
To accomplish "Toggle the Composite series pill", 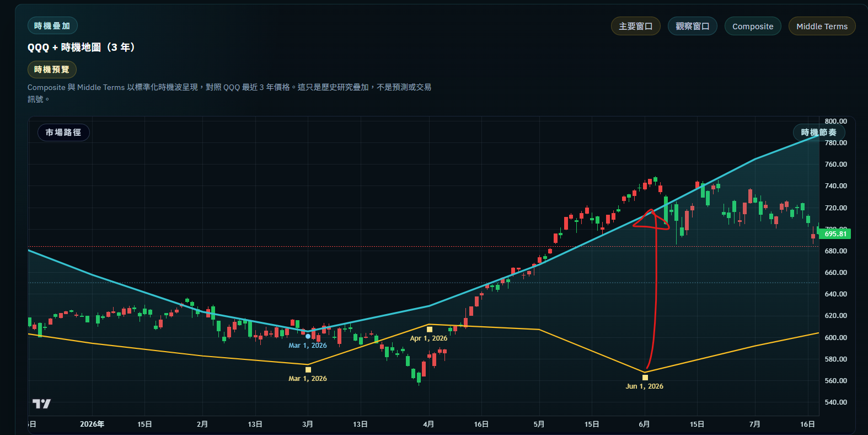I will [753, 26].
